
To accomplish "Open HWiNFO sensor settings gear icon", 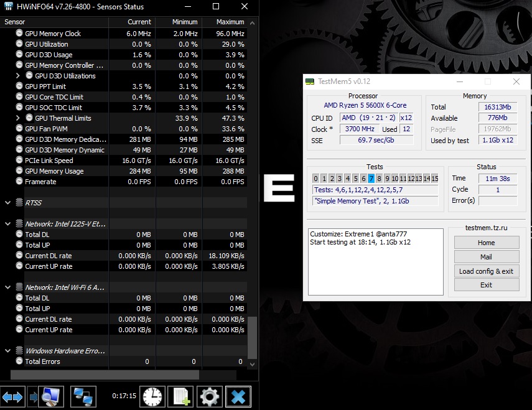I will coord(210,396).
